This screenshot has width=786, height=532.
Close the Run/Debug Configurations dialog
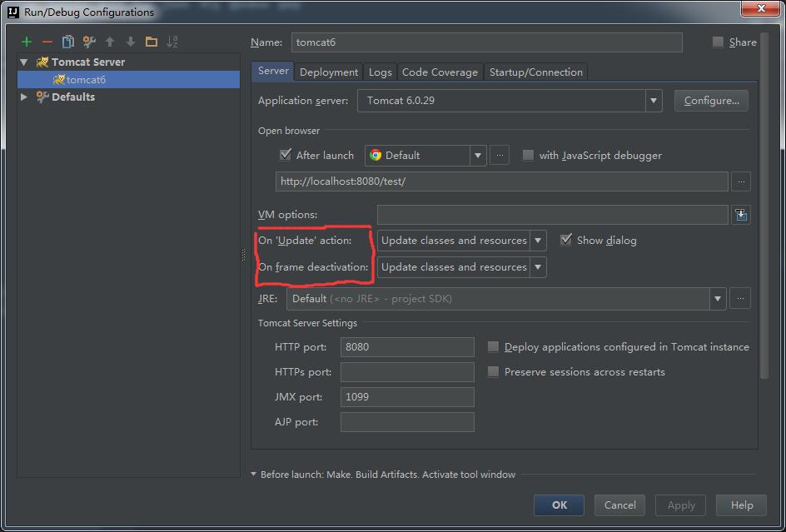pyautogui.click(x=760, y=8)
